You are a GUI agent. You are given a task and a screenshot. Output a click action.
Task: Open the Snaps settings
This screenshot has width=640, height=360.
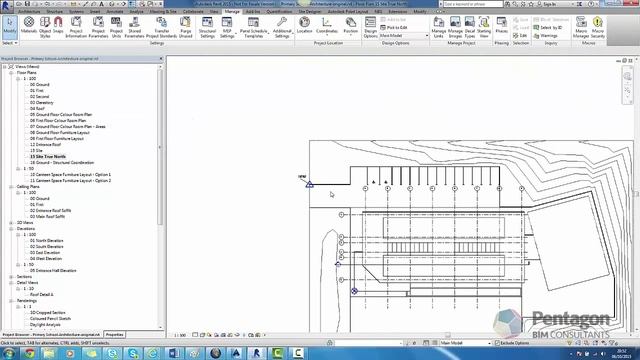pyautogui.click(x=58, y=27)
